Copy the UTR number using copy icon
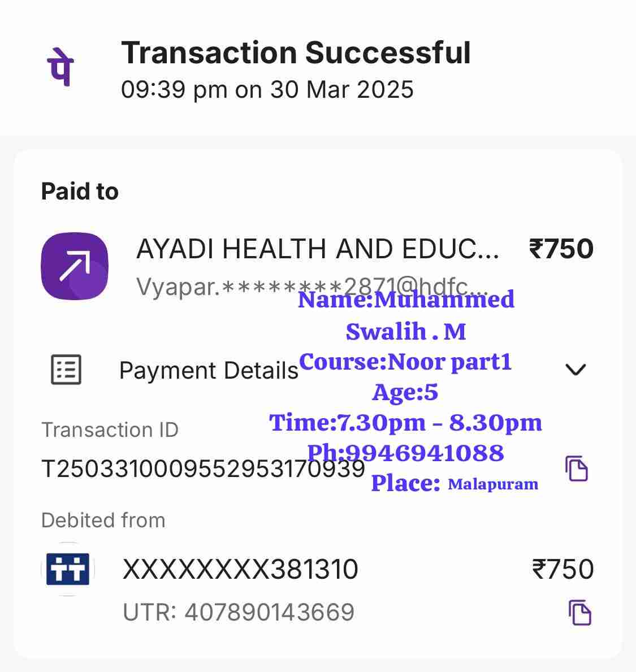This screenshot has height=672, width=636. [x=579, y=613]
